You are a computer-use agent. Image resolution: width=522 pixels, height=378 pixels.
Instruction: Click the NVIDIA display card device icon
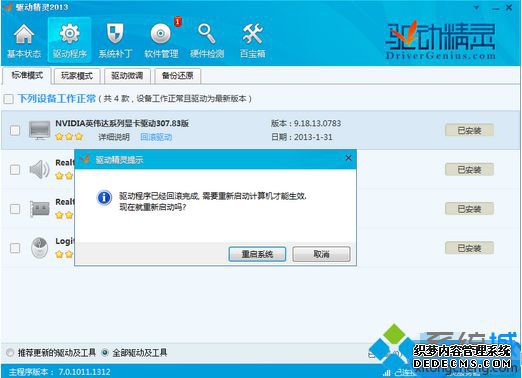pos(39,130)
